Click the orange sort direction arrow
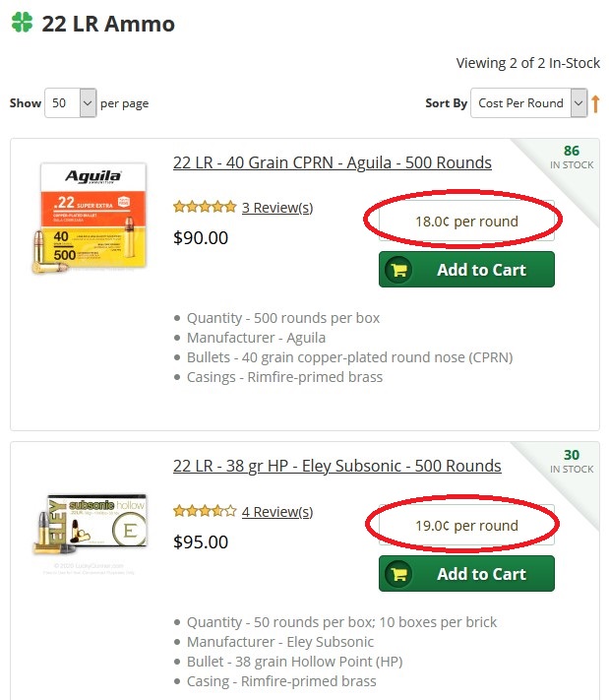 (x=595, y=103)
